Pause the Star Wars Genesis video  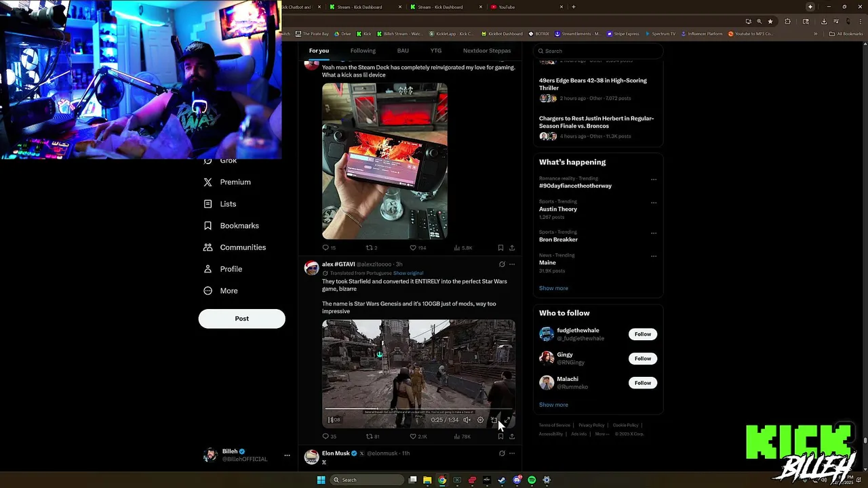click(330, 420)
